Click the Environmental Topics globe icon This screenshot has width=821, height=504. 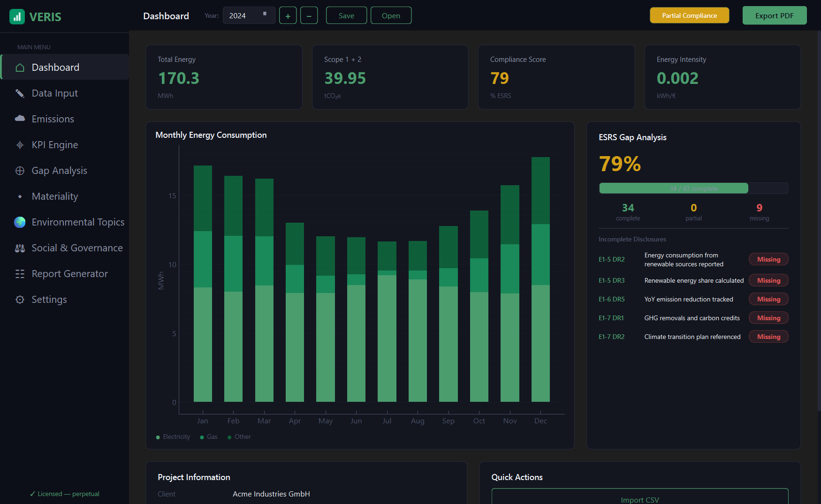(20, 222)
